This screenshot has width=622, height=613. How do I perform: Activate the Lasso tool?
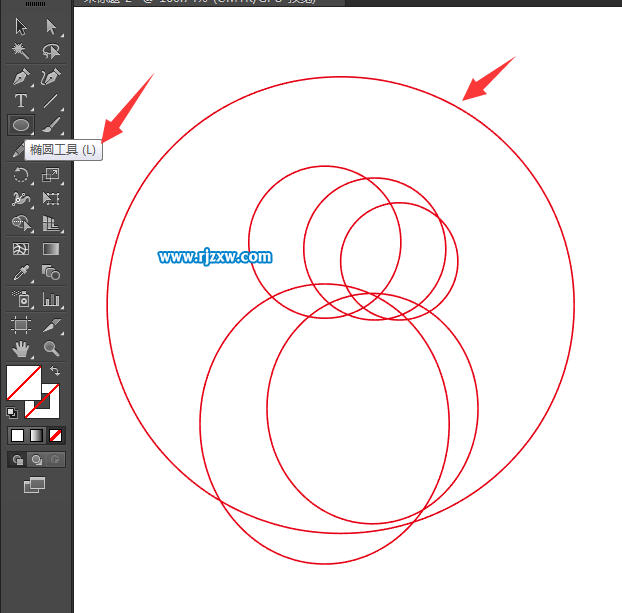tap(51, 51)
